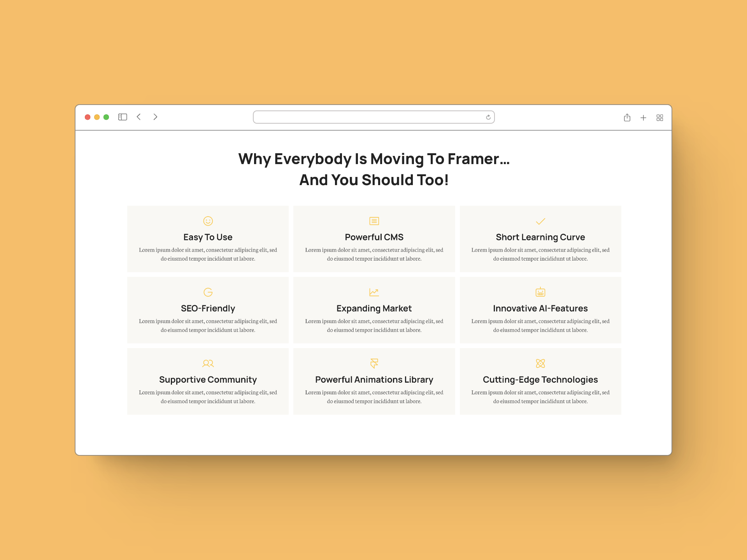Click the smiley icon above Easy To Use
This screenshot has width=747, height=560.
click(x=208, y=221)
